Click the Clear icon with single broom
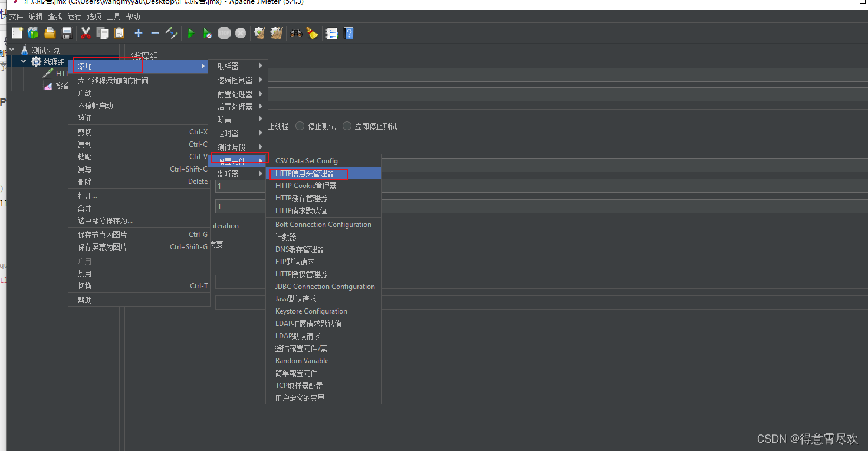 259,33
